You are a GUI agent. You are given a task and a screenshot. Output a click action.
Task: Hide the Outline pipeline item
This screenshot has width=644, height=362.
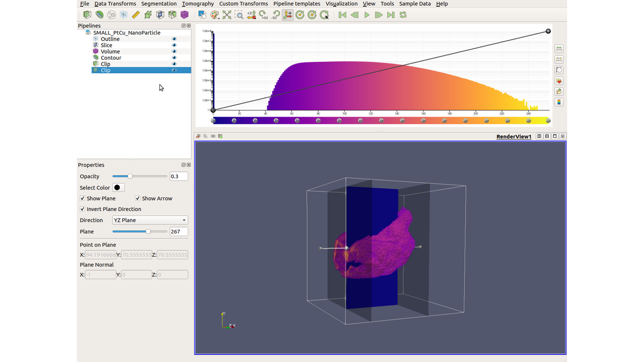coord(174,39)
